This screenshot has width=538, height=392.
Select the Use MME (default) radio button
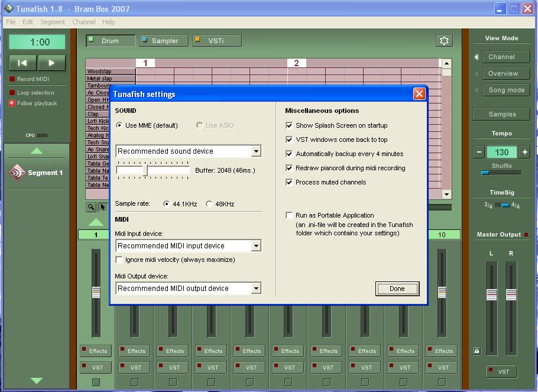point(119,125)
